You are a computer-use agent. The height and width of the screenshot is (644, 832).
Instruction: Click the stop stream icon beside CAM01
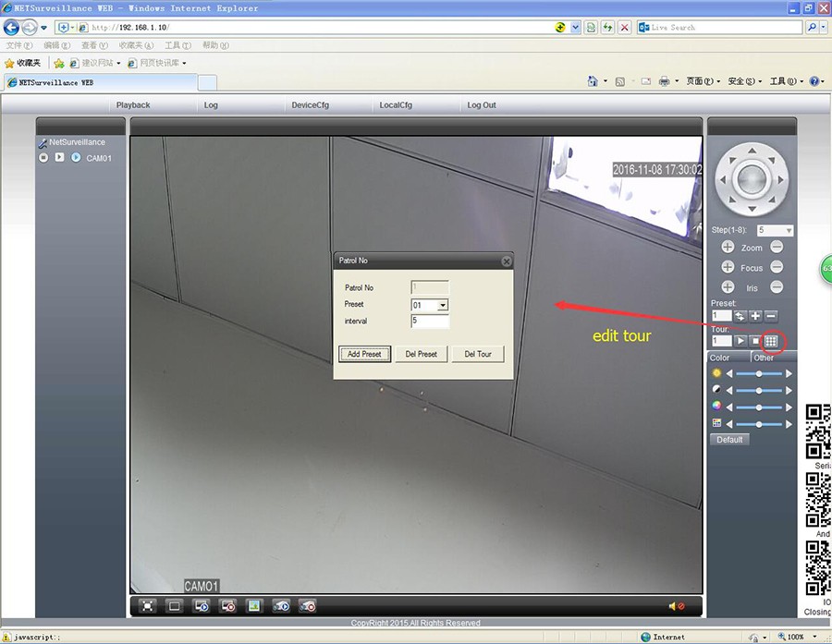pos(43,158)
